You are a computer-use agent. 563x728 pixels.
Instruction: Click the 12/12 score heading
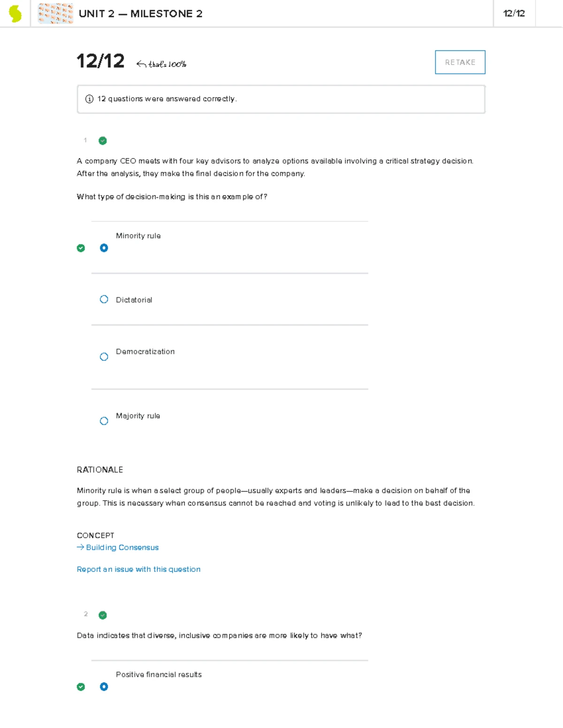click(100, 60)
